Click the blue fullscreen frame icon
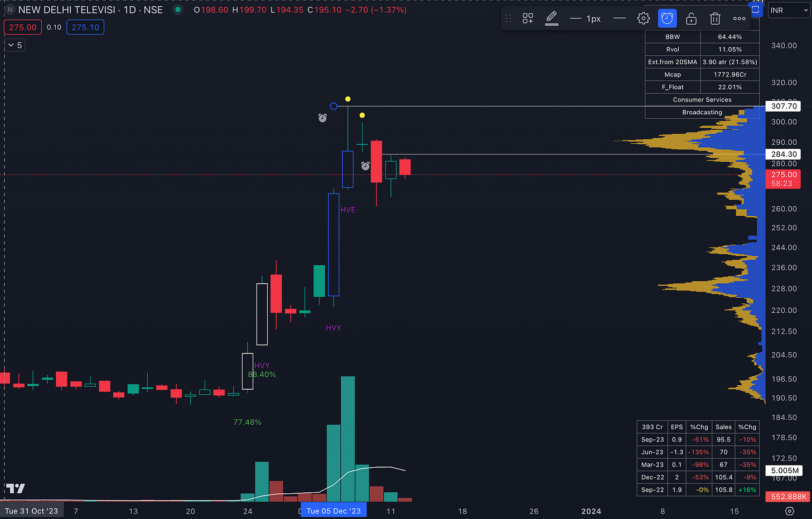This screenshot has width=812, height=519. tap(756, 9)
